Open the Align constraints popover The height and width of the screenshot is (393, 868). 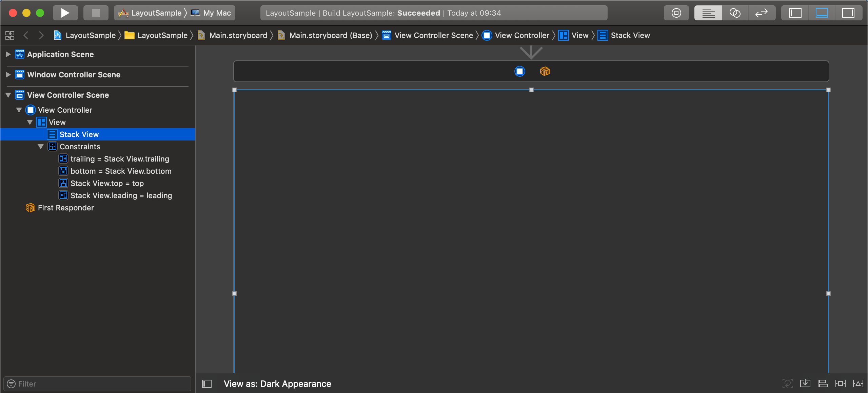[823, 383]
